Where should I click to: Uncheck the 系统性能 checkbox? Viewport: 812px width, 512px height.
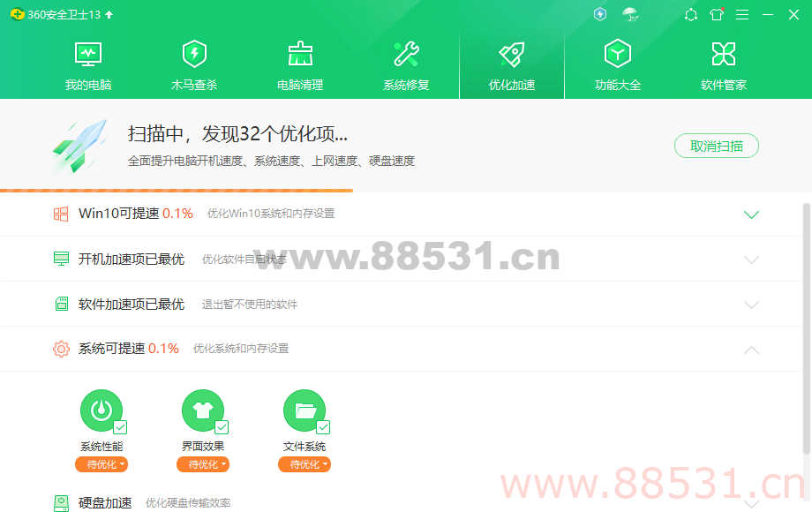[120, 427]
